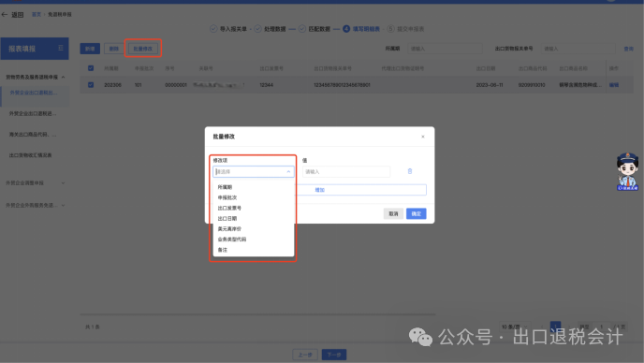Delete the modify row with trash icon
Screen dimensions: 644x363
pos(409,171)
